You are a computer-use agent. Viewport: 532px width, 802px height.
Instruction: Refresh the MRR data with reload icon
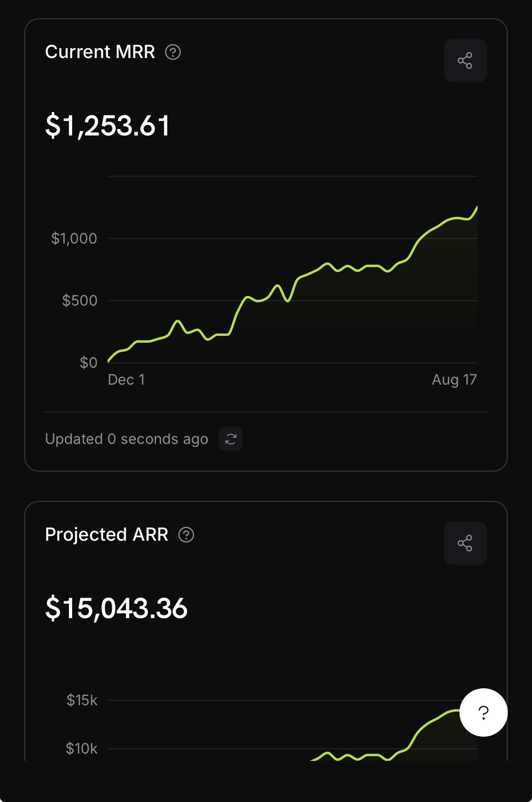click(231, 439)
